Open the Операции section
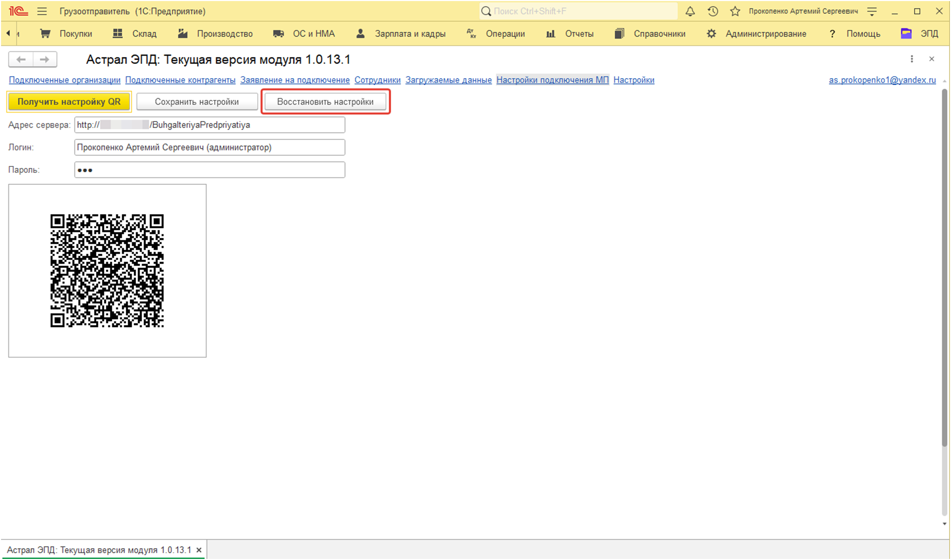This screenshot has height=560, width=951. [x=505, y=33]
